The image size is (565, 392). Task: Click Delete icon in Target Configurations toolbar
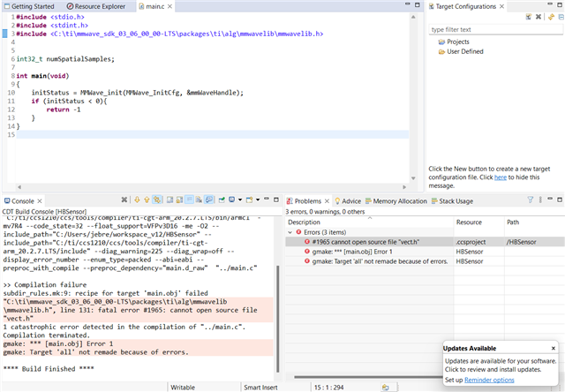point(539,17)
